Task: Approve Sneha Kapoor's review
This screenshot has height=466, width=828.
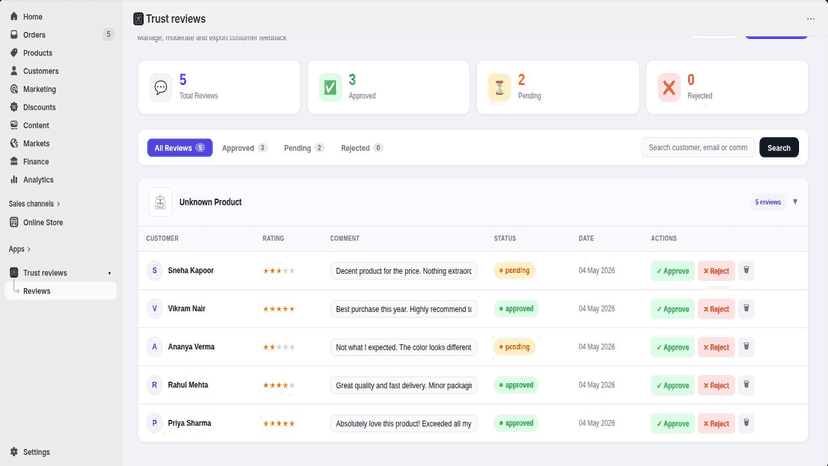Action: pyautogui.click(x=672, y=271)
